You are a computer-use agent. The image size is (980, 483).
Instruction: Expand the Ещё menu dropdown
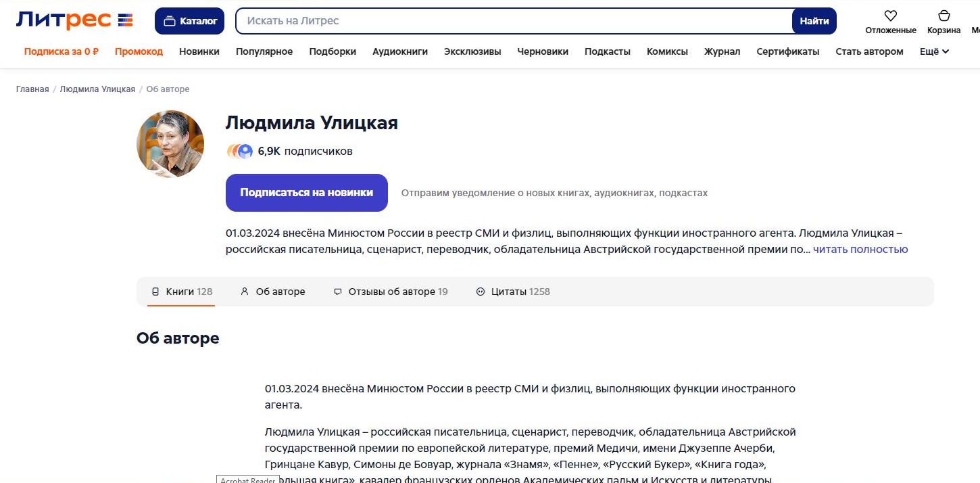tap(934, 51)
